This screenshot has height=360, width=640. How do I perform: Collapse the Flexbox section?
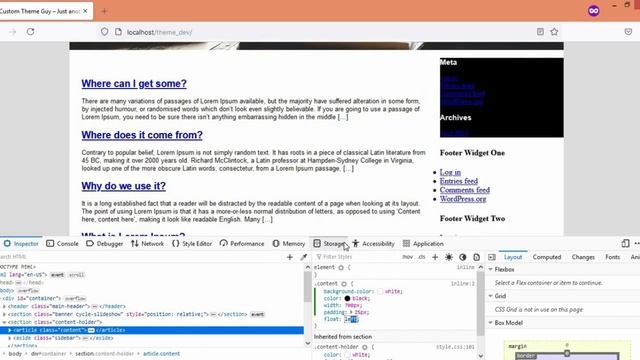tap(491, 270)
